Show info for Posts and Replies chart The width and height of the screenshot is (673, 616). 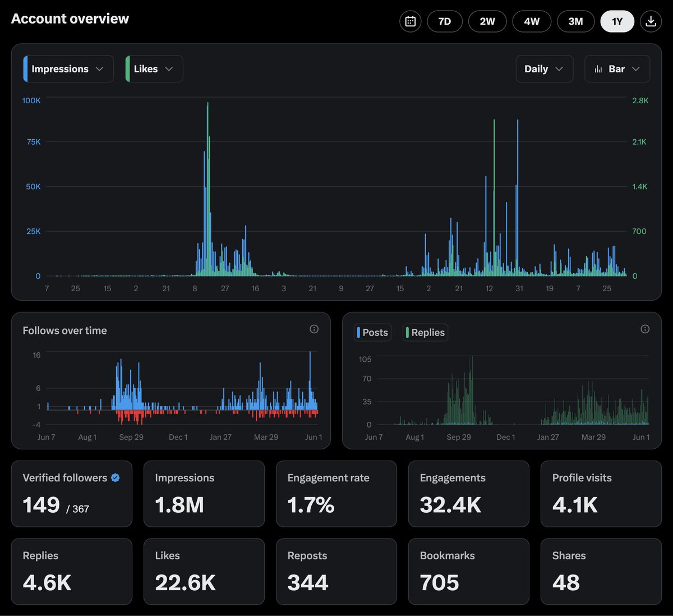click(x=645, y=329)
